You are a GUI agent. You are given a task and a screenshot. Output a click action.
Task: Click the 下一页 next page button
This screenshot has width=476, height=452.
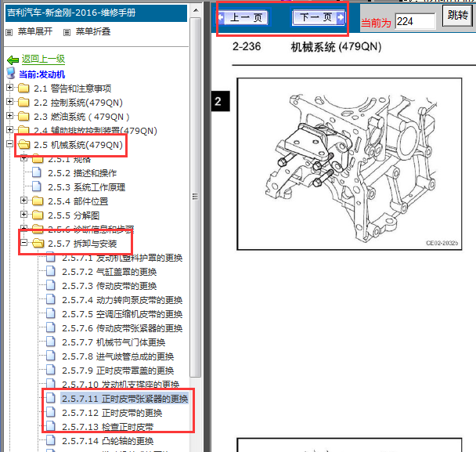pyautogui.click(x=318, y=17)
